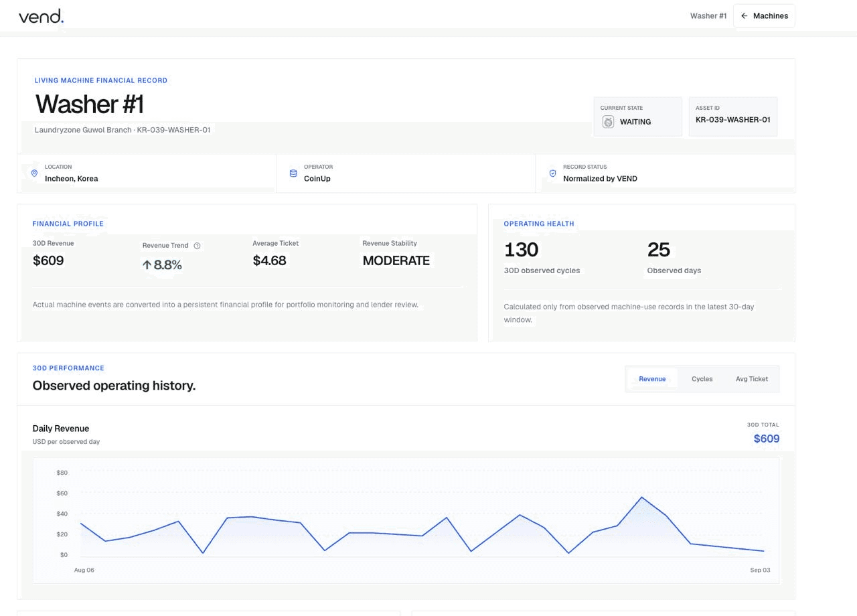Click the Washer #1 page heading
This screenshot has height=616, width=857.
90,104
